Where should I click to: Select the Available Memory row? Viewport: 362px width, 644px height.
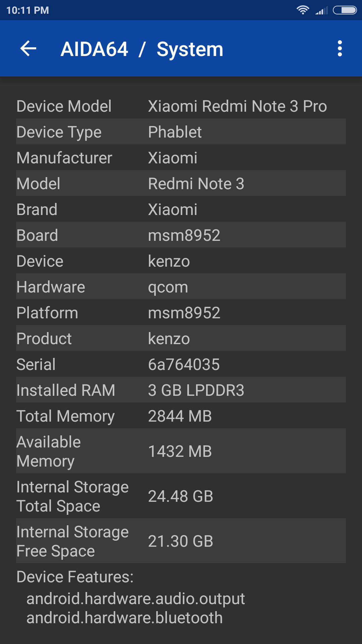[x=181, y=451]
